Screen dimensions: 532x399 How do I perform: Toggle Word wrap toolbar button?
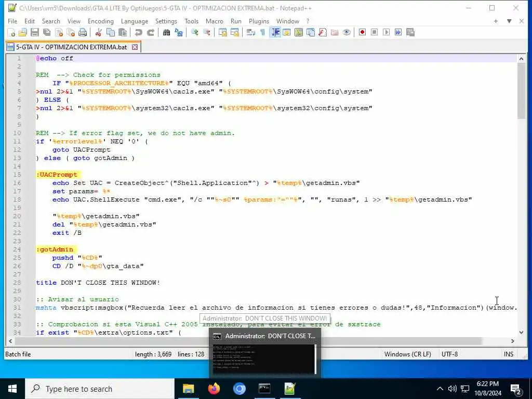(x=250, y=32)
